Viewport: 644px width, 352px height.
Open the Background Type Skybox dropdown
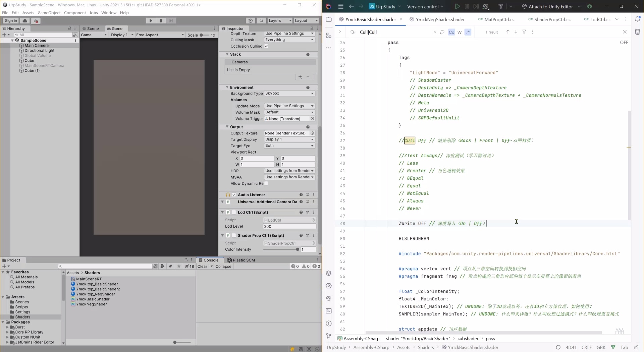[289, 94]
